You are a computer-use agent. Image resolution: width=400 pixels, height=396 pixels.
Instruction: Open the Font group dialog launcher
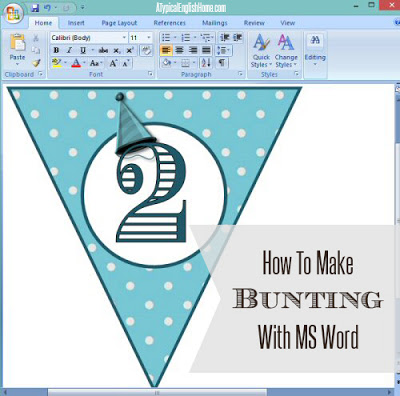[x=150, y=74]
